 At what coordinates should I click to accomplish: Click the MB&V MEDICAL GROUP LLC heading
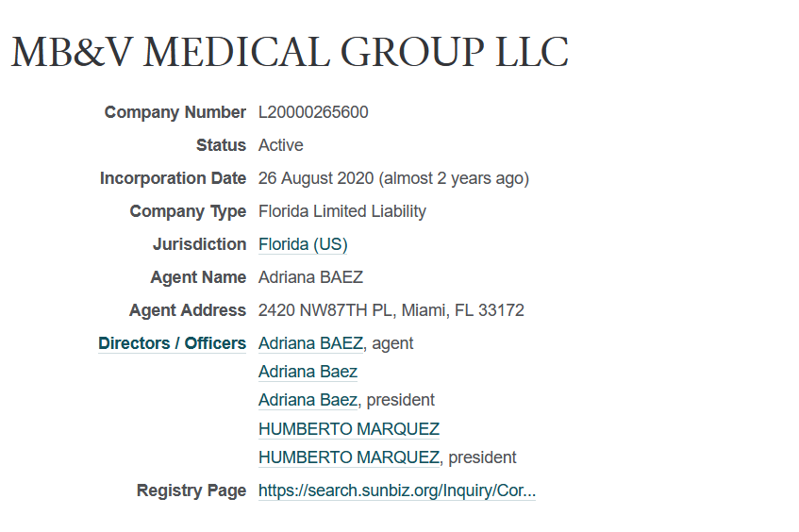290,52
